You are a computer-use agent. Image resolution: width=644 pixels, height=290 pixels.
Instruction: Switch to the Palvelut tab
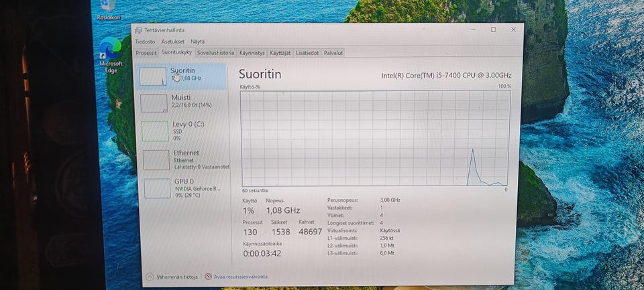coord(333,53)
